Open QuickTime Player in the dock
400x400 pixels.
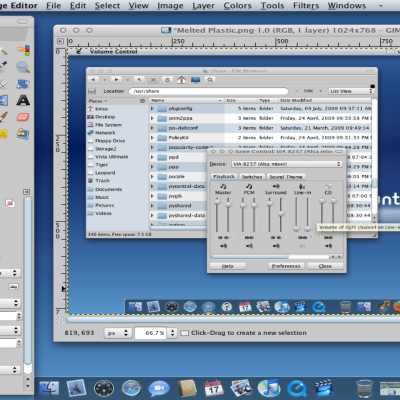click(296, 388)
